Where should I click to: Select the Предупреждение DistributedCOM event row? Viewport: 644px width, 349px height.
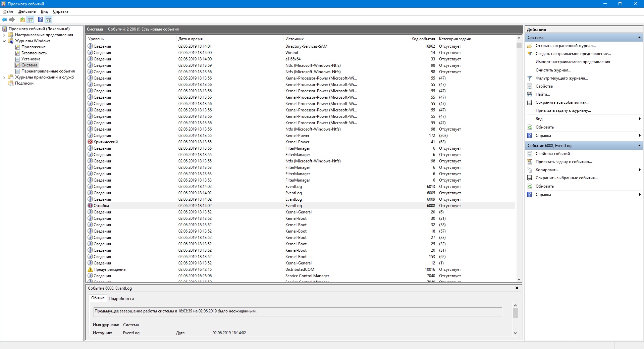(301, 269)
